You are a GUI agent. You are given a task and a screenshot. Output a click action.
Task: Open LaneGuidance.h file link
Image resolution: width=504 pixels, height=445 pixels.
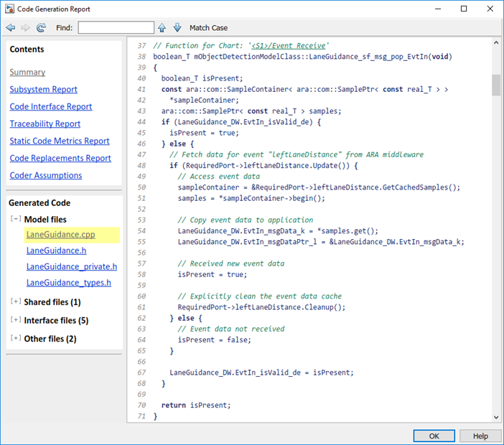point(56,250)
